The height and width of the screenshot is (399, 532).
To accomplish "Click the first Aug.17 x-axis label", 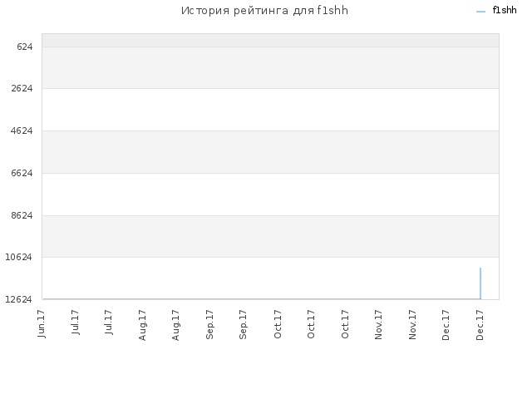I will point(142,325).
